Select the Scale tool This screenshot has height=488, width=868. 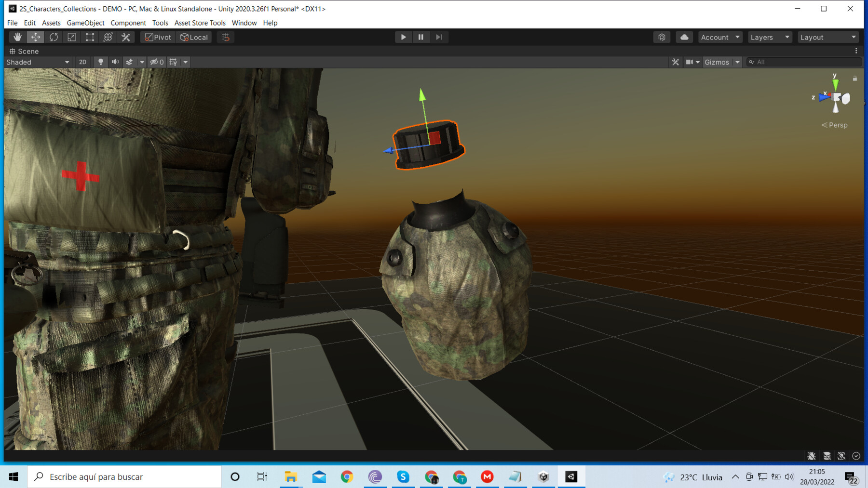pos(72,37)
